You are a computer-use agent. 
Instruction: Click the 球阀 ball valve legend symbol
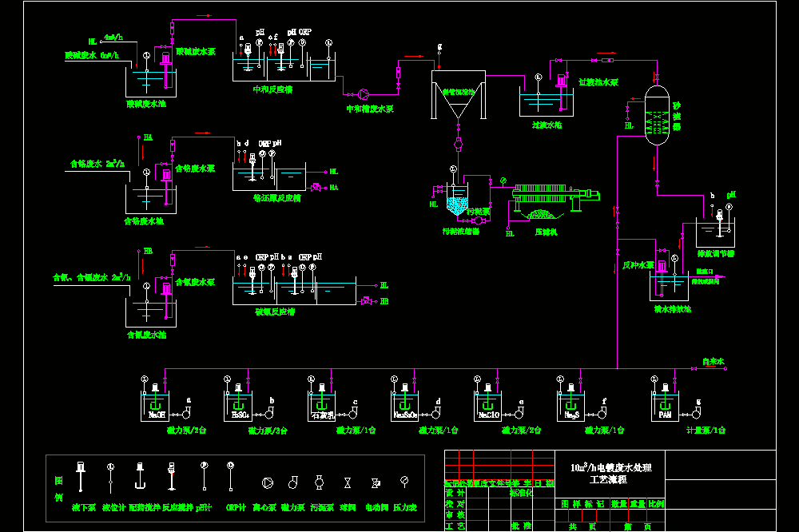(348, 482)
